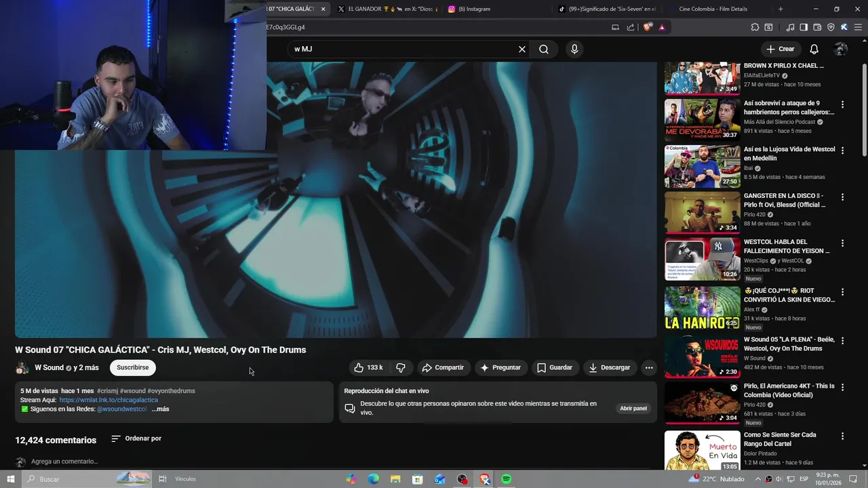The image size is (868, 488).
Task: Click the search magnifier button
Action: pyautogui.click(x=544, y=49)
